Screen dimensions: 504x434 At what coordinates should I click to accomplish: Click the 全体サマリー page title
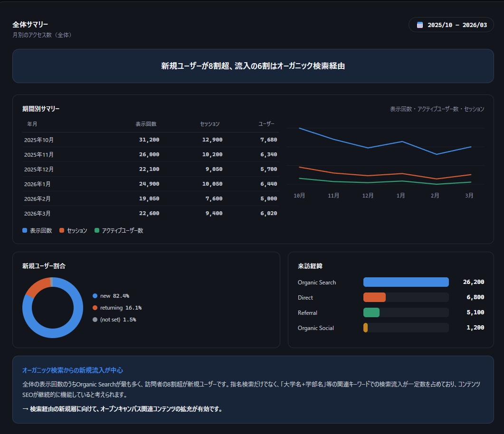[x=30, y=24]
